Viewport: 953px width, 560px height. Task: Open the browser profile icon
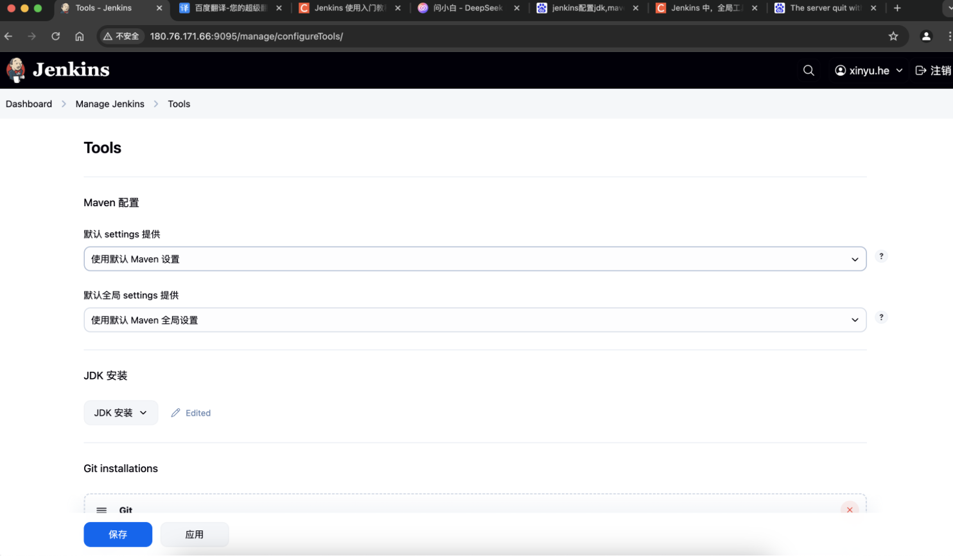tap(926, 37)
